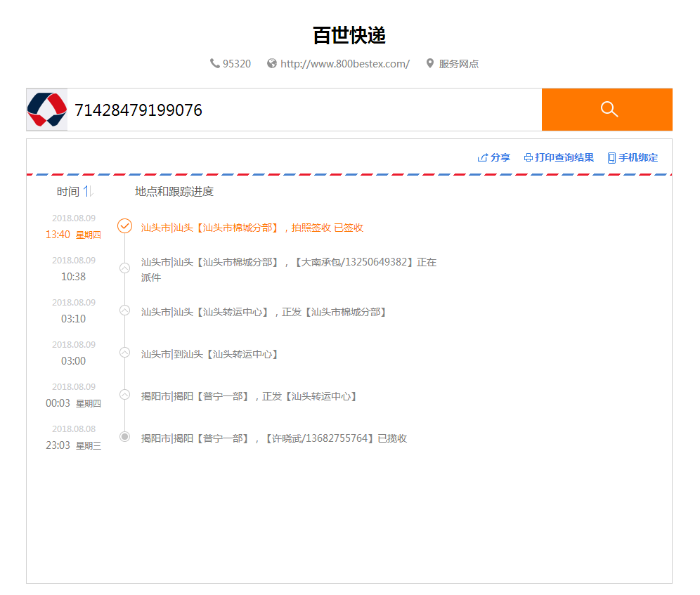Click the 10:38 timestamp
This screenshot has width=700, height=595.
click(73, 277)
